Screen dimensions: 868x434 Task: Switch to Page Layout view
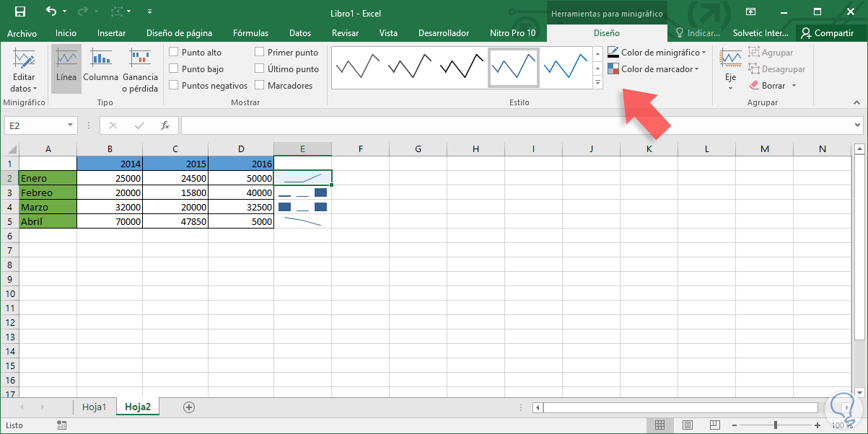click(688, 425)
